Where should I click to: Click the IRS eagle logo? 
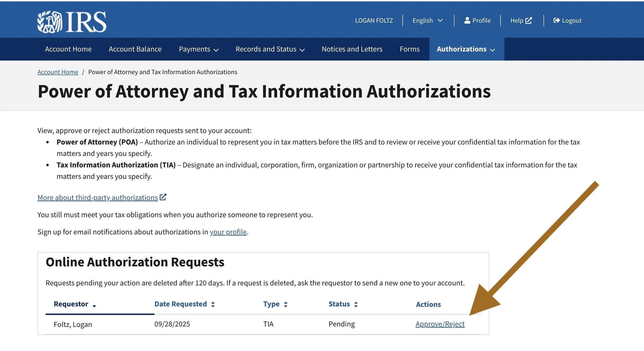pos(49,22)
